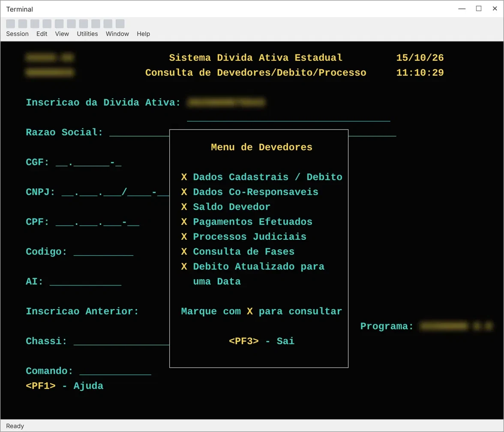Open the View menu
504x432 pixels.
point(62,34)
